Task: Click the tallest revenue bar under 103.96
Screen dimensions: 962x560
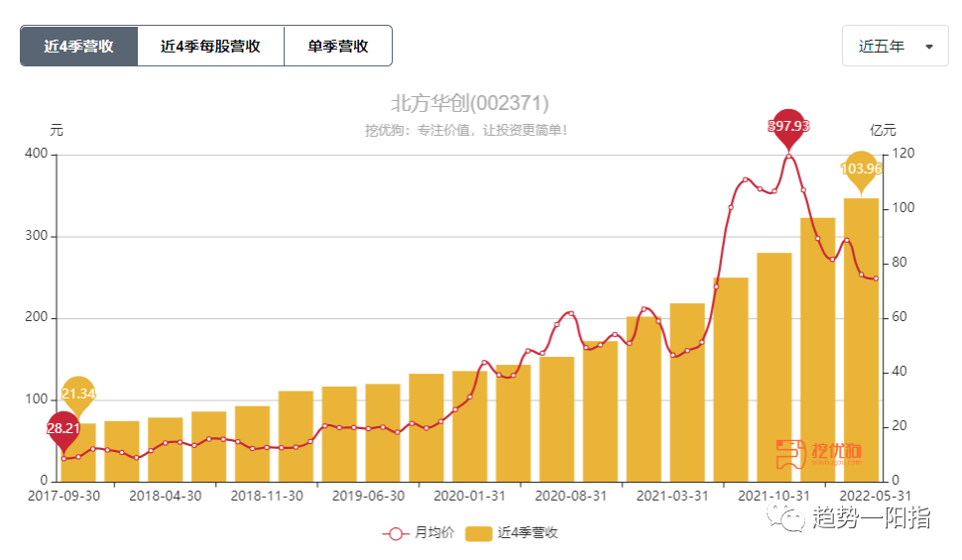Action: tap(861, 339)
